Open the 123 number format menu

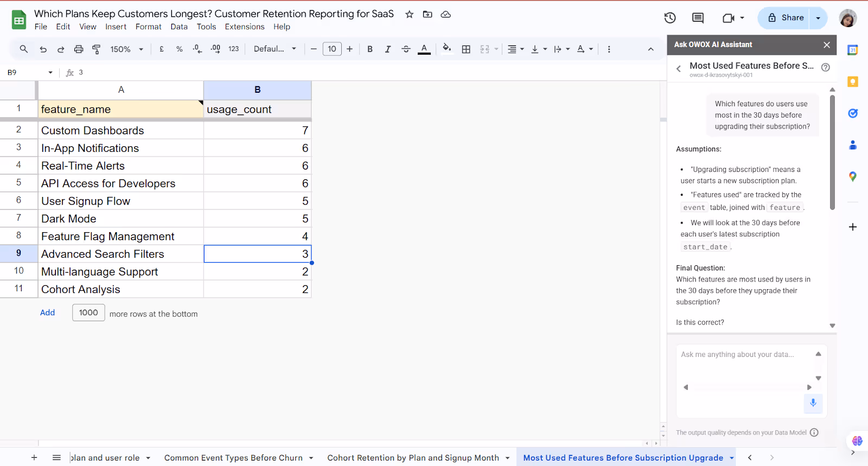click(x=233, y=49)
